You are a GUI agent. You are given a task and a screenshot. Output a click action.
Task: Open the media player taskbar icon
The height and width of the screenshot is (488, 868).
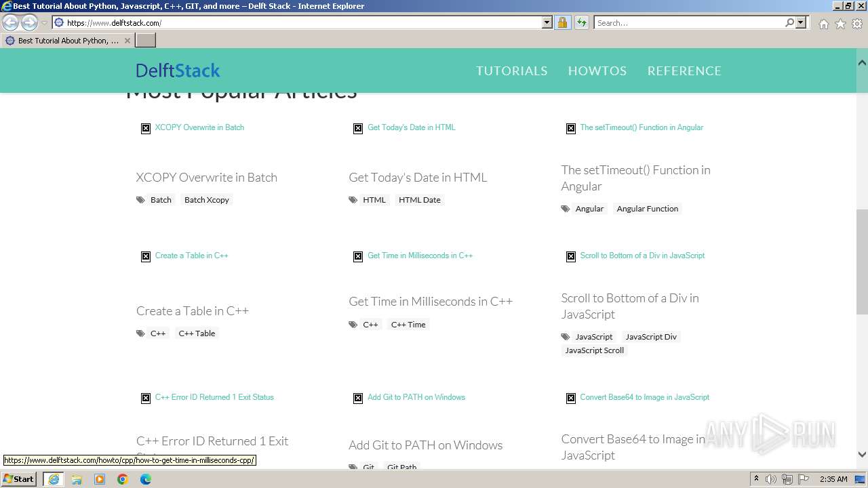click(x=100, y=479)
